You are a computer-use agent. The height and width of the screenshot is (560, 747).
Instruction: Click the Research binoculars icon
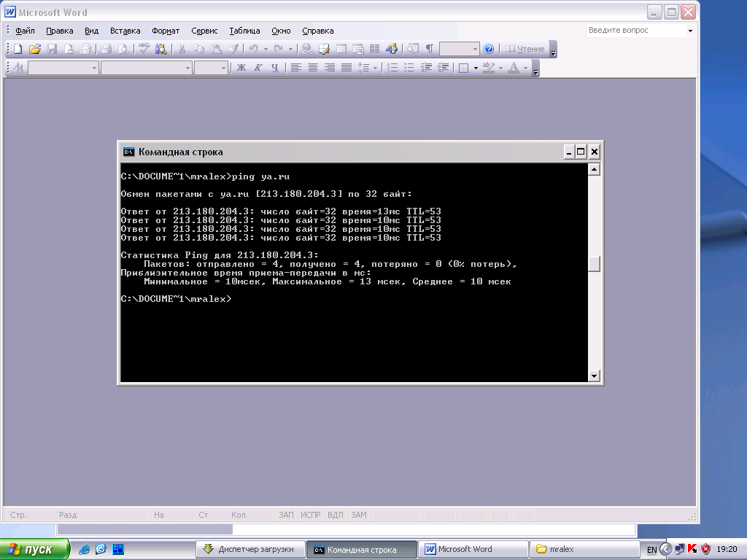coord(160,49)
